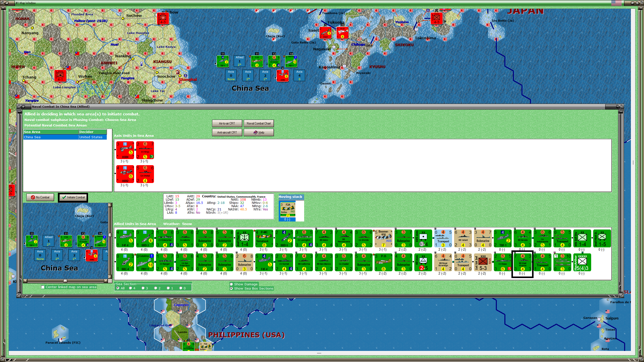This screenshot has width=644, height=362.
Task: Select the 40 mm anti-aircraft unit
Action: click(x=423, y=262)
